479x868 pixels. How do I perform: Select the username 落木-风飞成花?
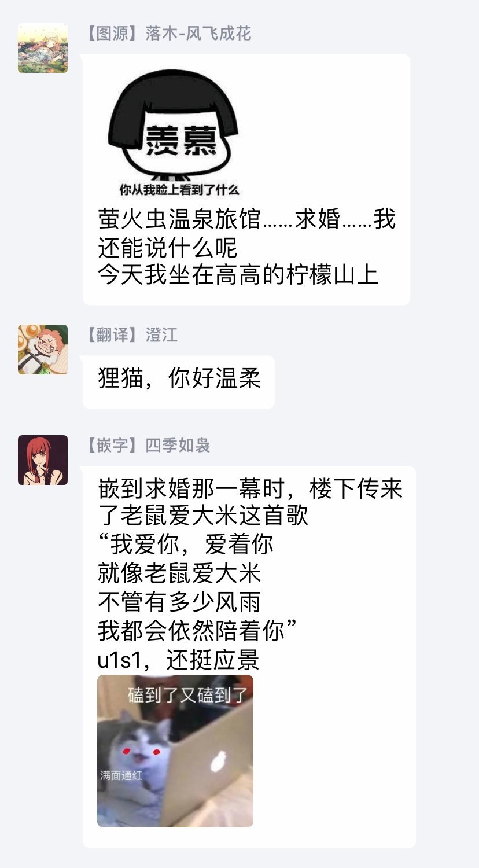pos(198,34)
